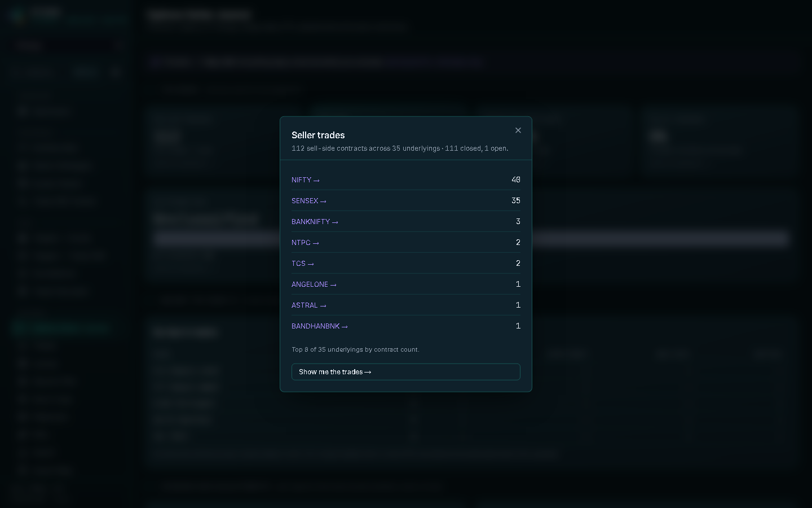Click the 112 sell-side contracts summary text
The width and height of the screenshot is (812, 508).
click(400, 148)
